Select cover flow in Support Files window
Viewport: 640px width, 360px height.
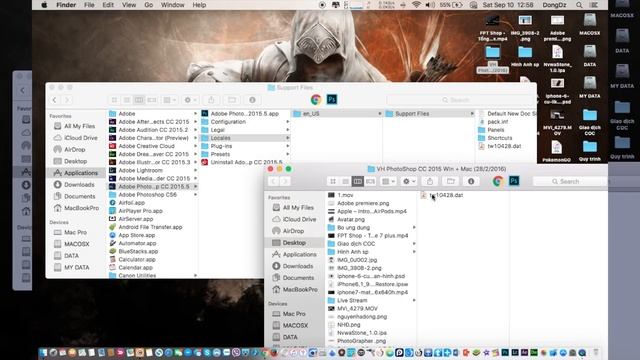(x=151, y=100)
